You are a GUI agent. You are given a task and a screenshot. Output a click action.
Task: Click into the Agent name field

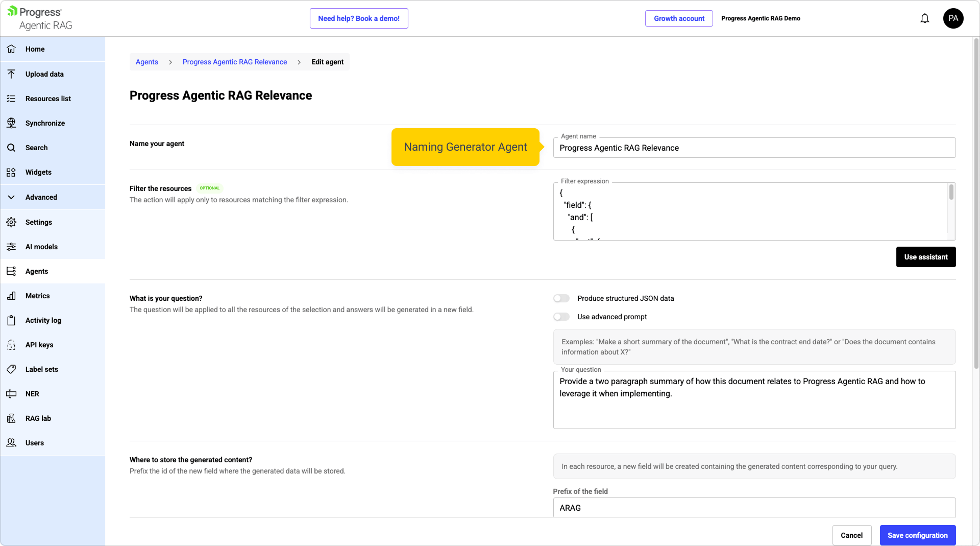pos(754,148)
